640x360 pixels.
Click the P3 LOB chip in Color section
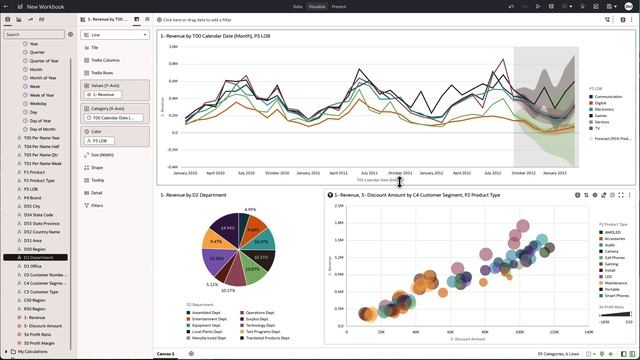tap(99, 141)
